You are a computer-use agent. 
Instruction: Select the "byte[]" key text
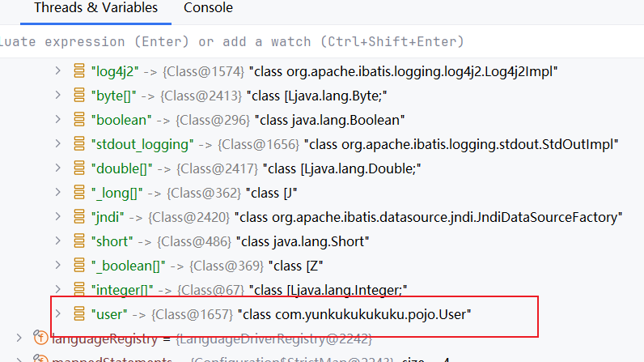tap(113, 96)
